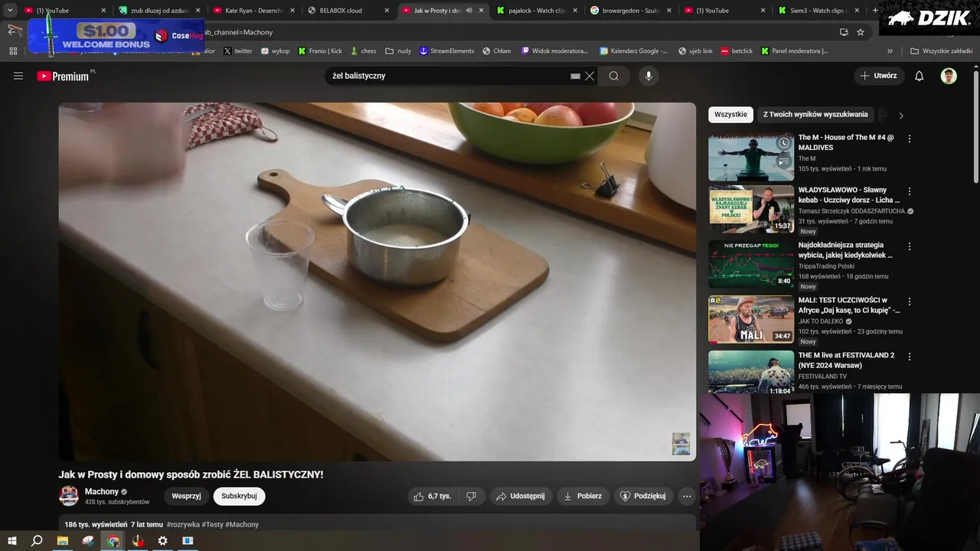Open the tab search dropdown arrow
This screenshot has height=551, width=980.
coord(10,11)
